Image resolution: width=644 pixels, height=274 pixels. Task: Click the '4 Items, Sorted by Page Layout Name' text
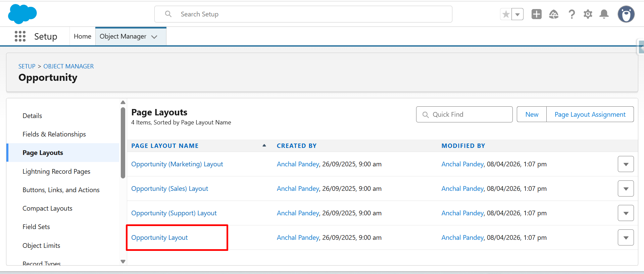(x=181, y=122)
